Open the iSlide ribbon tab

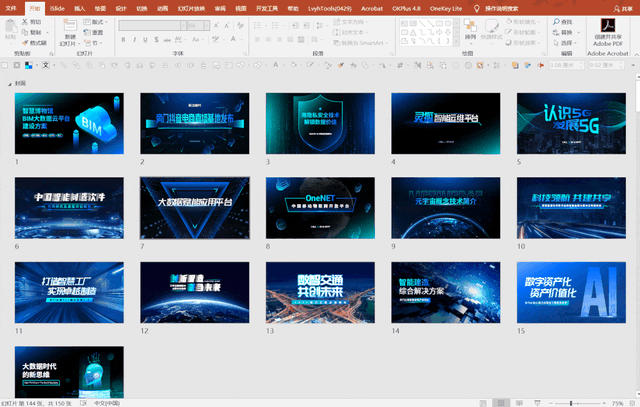coord(57,8)
